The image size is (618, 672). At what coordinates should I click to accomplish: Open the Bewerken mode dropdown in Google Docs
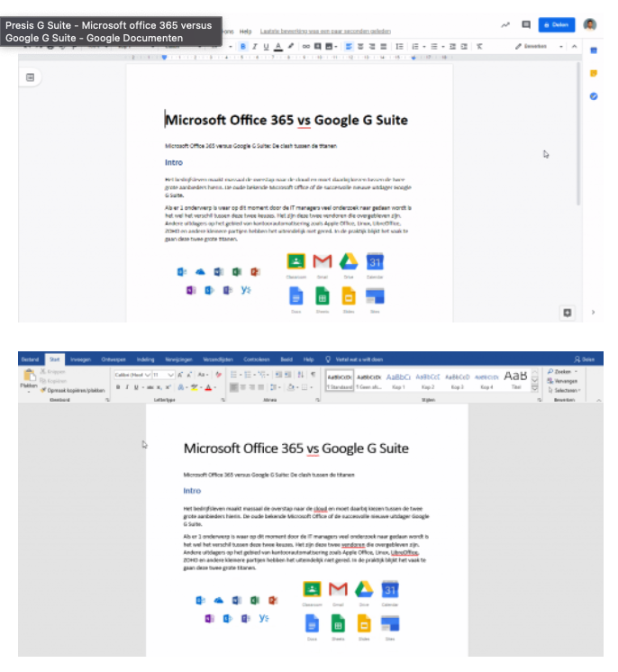(x=539, y=46)
